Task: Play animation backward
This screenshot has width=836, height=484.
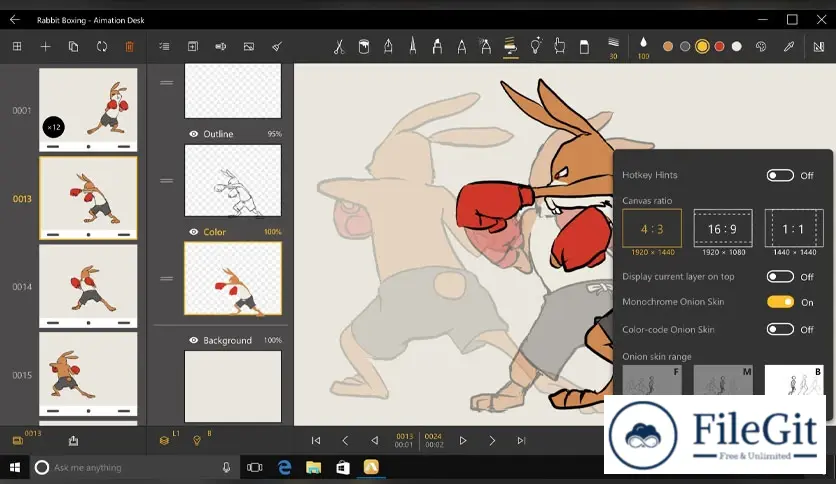Action: [x=374, y=440]
